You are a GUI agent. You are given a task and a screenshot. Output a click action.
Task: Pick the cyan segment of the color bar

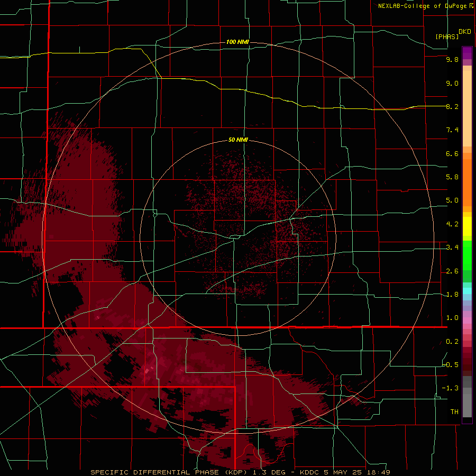[x=467, y=291]
